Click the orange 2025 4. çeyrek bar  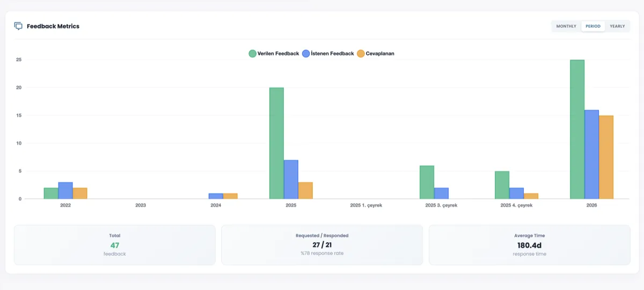(531, 196)
